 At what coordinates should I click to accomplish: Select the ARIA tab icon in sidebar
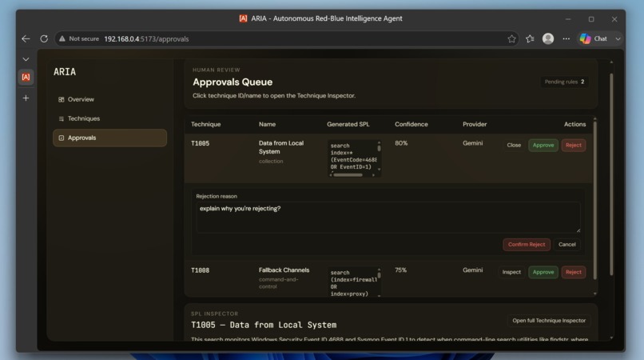pos(26,77)
